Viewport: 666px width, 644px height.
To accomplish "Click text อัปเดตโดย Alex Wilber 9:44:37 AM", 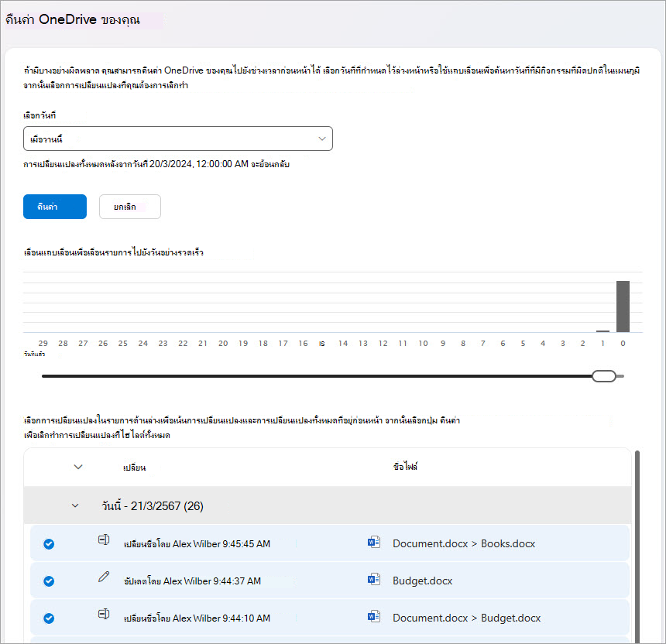I will 192,581.
